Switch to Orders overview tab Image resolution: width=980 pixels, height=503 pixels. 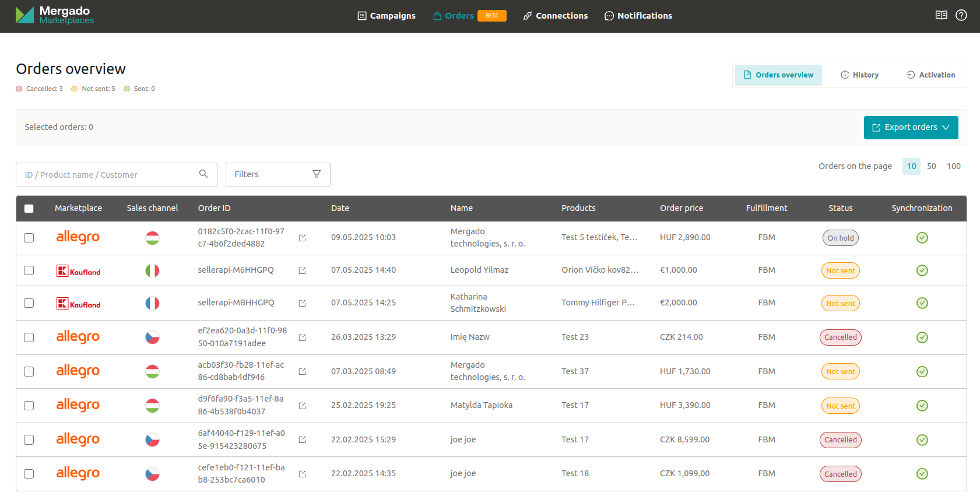tap(778, 75)
